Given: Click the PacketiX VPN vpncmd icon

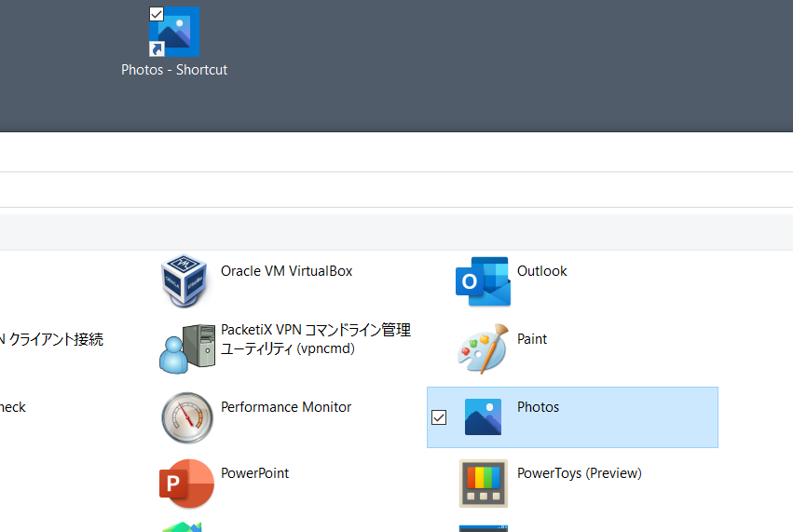Looking at the screenshot, I should 187,349.
